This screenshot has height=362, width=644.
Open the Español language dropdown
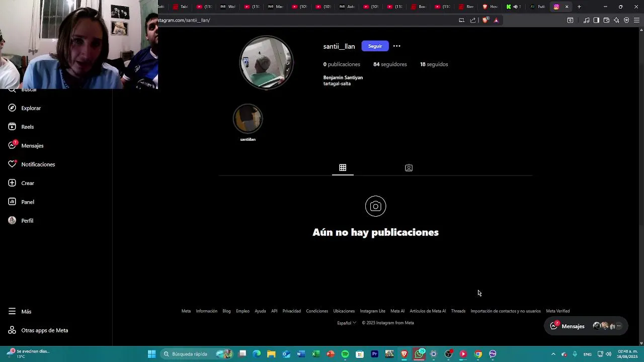(347, 323)
